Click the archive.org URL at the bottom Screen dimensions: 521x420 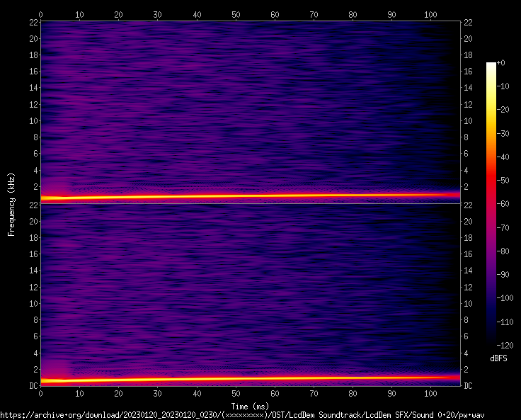click(x=246, y=414)
